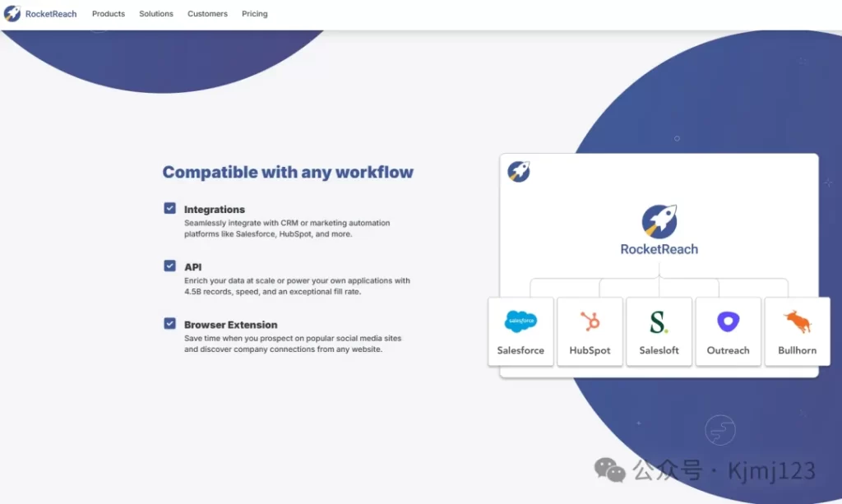Click the 'Compatible with any workflow' heading
Screen dimensions: 842x504
(288, 173)
